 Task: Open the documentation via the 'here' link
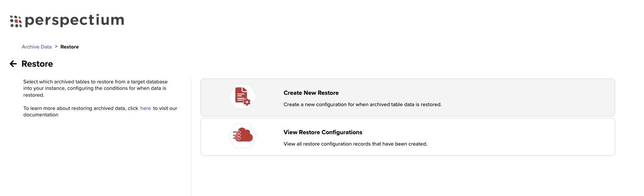click(145, 108)
